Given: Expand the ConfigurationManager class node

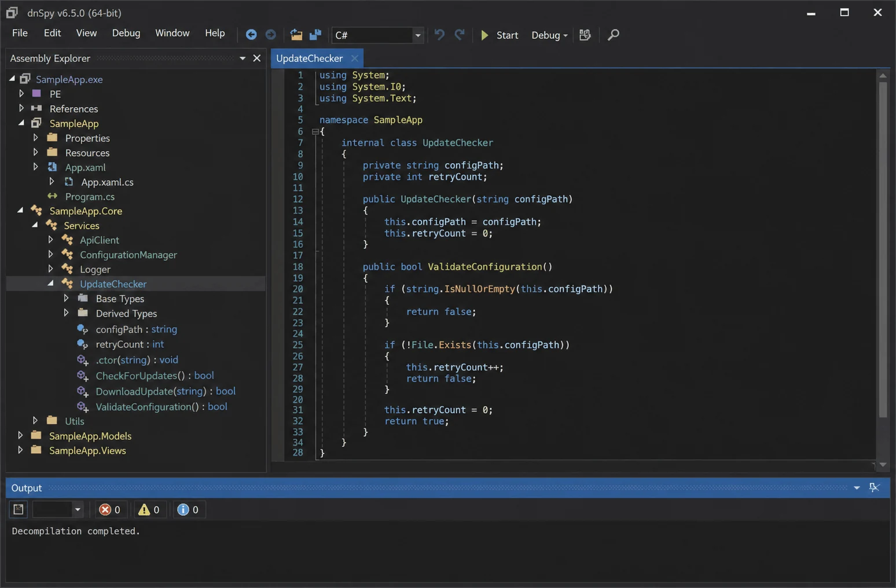Looking at the screenshot, I should (51, 254).
